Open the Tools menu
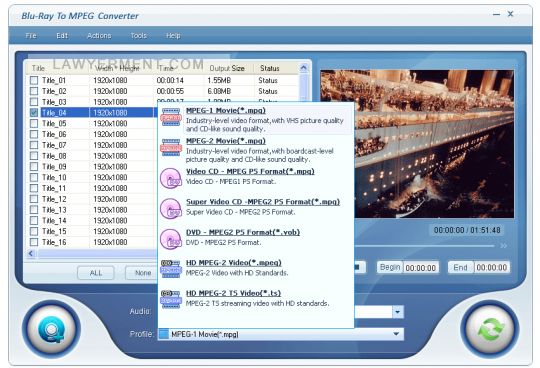This screenshot has height=368, width=540. coord(138,35)
